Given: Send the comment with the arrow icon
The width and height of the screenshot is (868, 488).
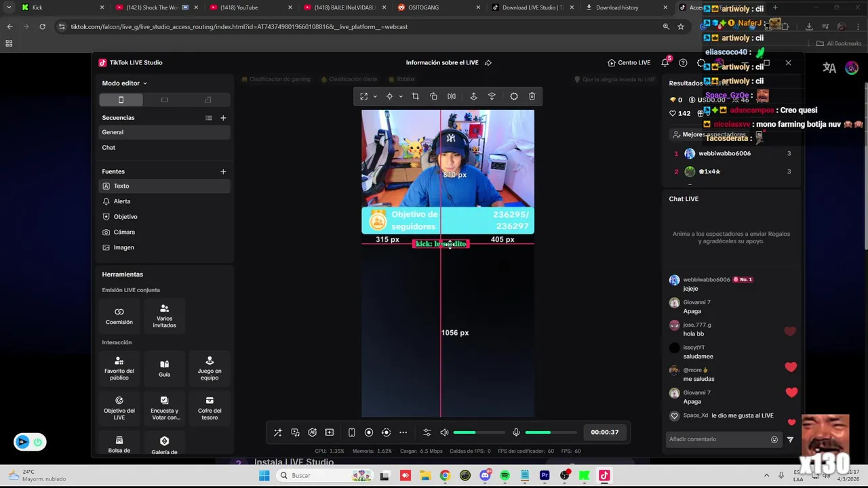Looking at the screenshot, I should [790, 439].
